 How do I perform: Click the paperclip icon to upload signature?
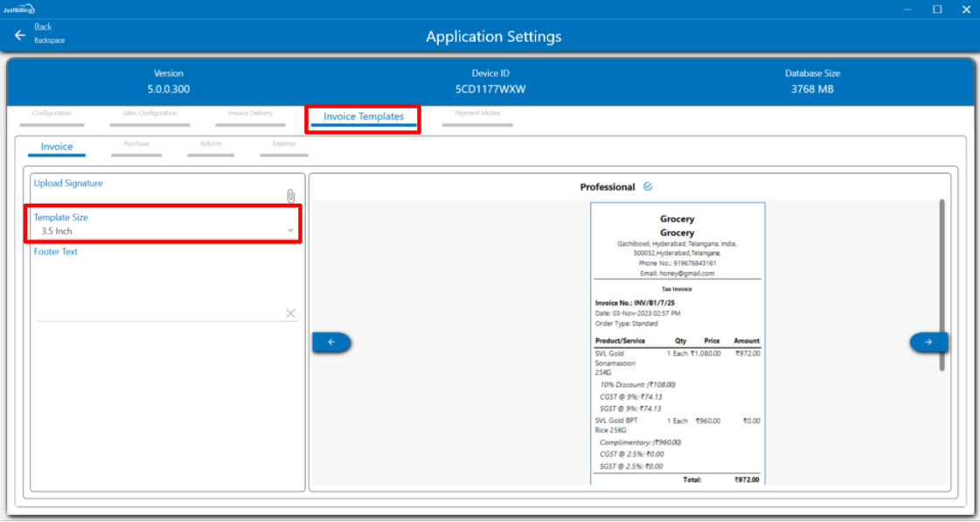point(291,195)
